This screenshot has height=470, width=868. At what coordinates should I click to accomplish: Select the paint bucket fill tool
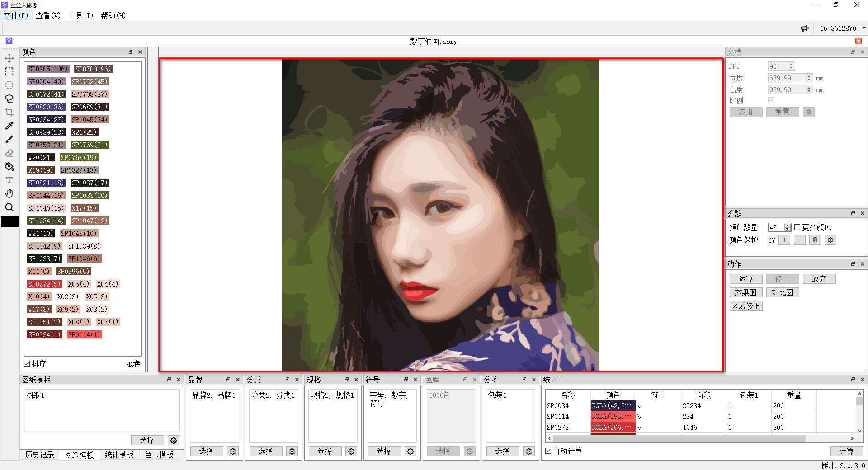pyautogui.click(x=9, y=167)
